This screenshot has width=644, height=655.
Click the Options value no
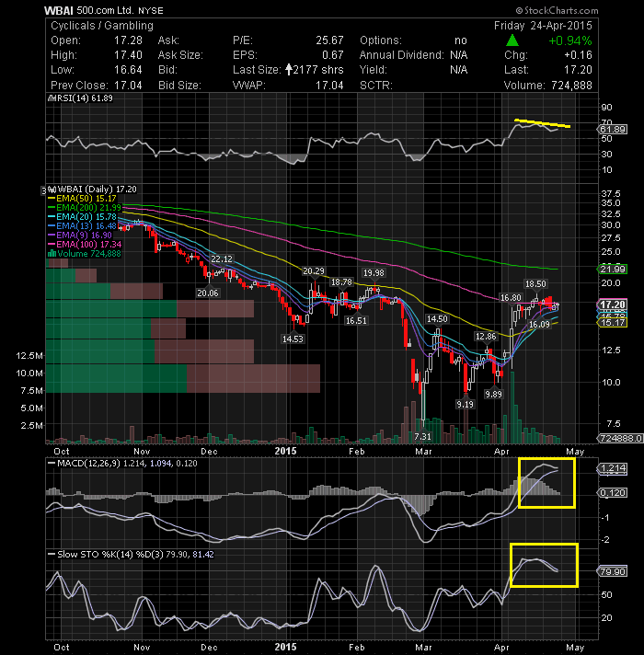pos(461,40)
